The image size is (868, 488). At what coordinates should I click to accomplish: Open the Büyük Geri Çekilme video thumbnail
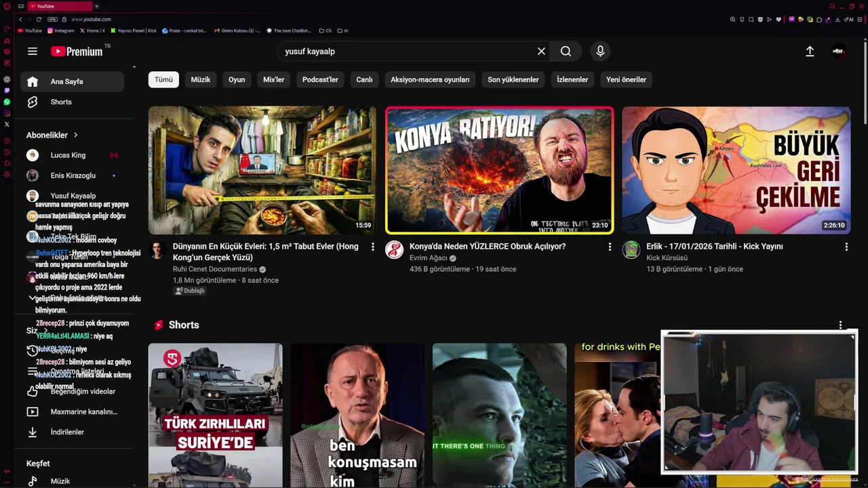(736, 170)
